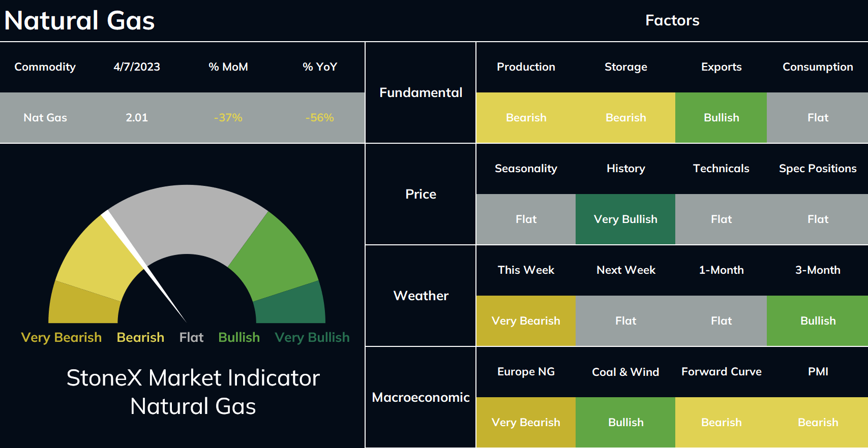Select the This Week Very Bearish cell
868x448 pixels.
[526, 321]
